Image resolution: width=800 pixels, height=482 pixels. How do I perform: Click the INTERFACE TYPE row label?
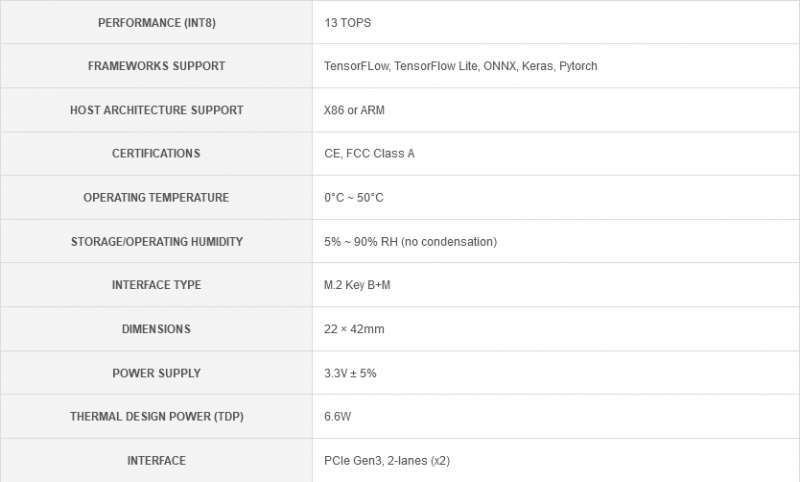156,285
